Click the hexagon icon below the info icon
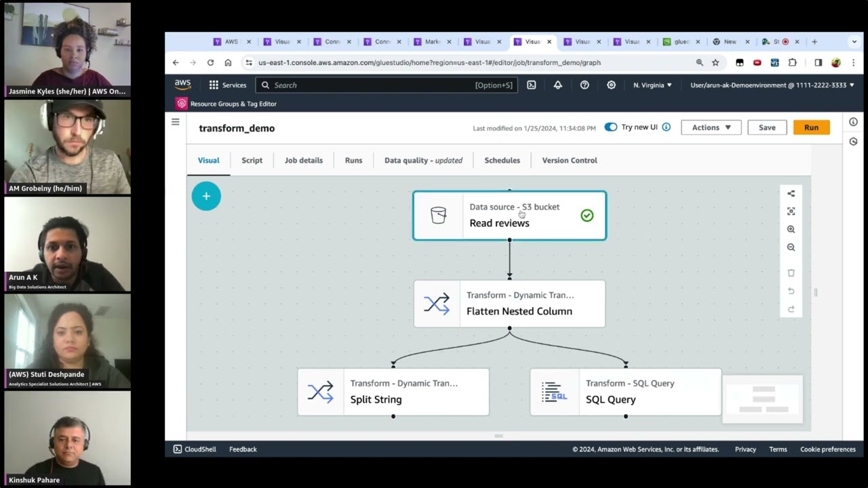This screenshot has height=488, width=868. click(853, 142)
